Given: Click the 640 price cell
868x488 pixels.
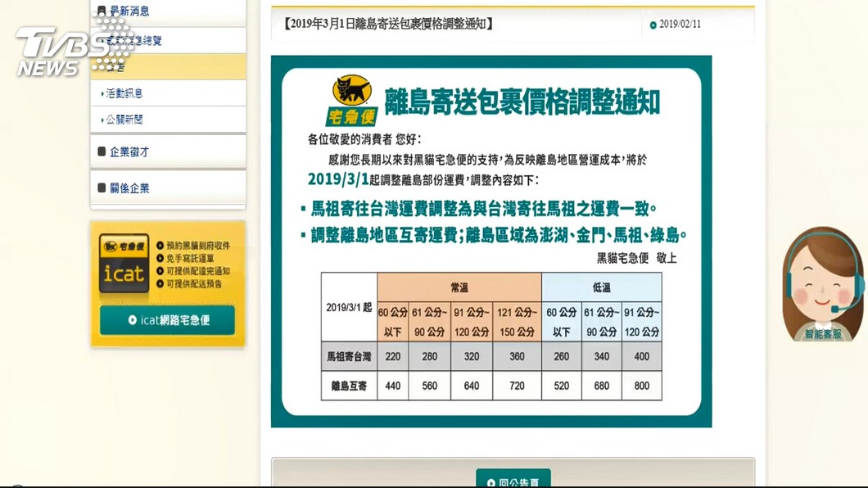Looking at the screenshot, I should [x=472, y=386].
